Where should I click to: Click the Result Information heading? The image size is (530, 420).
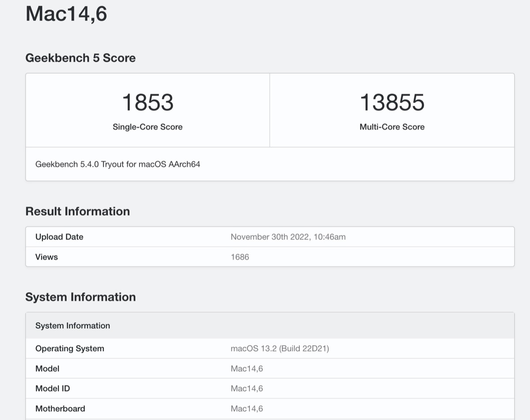click(77, 211)
